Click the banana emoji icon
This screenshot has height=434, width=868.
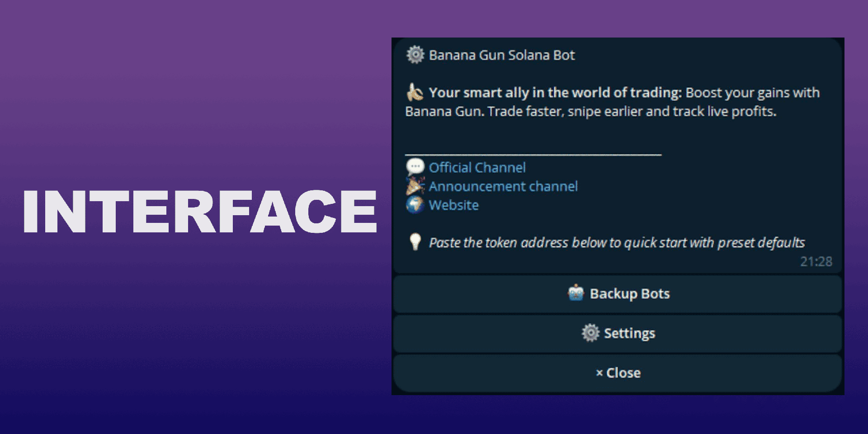tap(415, 92)
